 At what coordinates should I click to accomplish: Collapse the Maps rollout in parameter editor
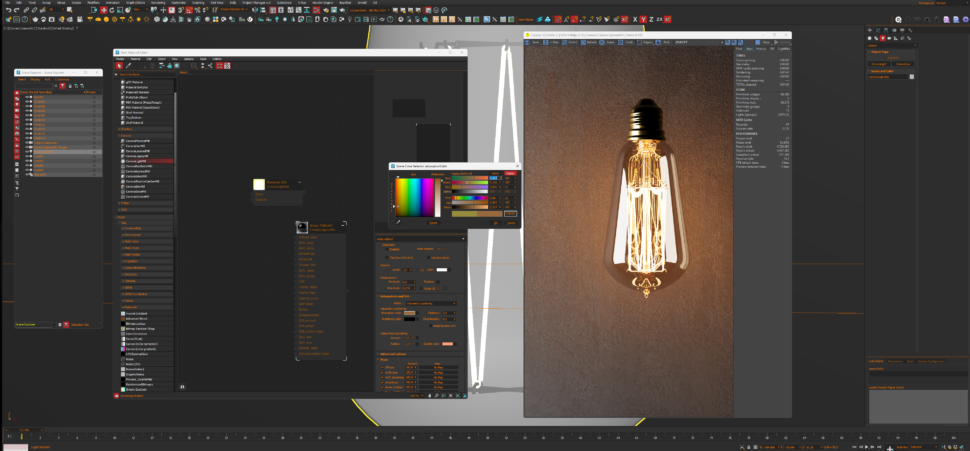pos(384,359)
